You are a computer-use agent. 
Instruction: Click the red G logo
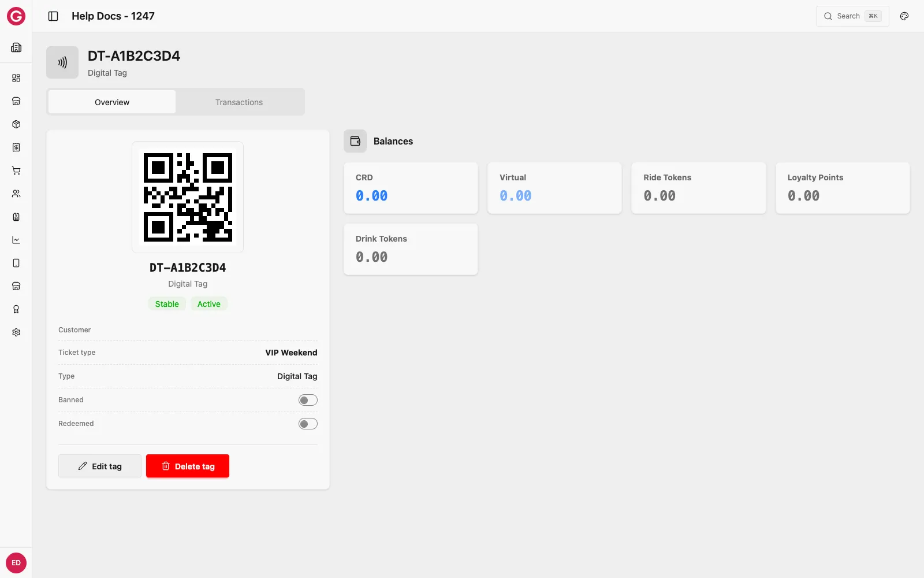(16, 16)
